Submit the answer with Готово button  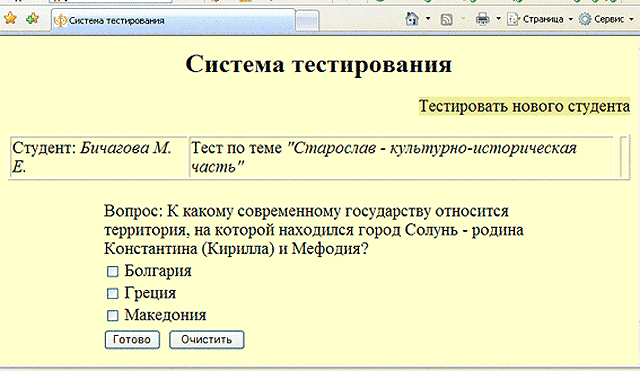click(132, 340)
